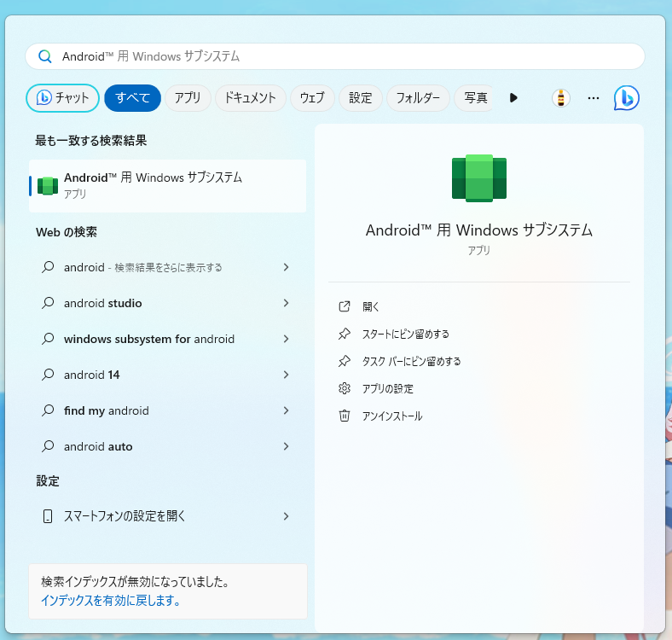The image size is (672, 640).
Task: Click the phone icon beside スマートフォンの設定を開く
Action: point(48,516)
